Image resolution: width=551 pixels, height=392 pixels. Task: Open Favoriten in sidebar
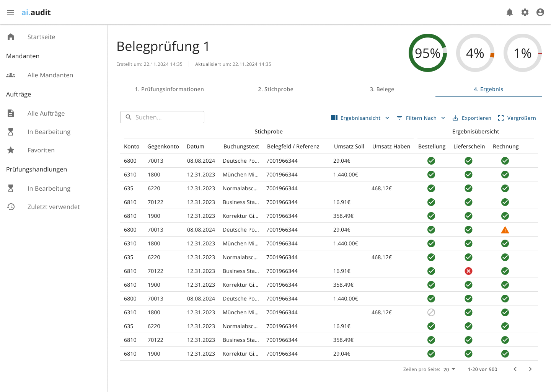click(x=41, y=150)
